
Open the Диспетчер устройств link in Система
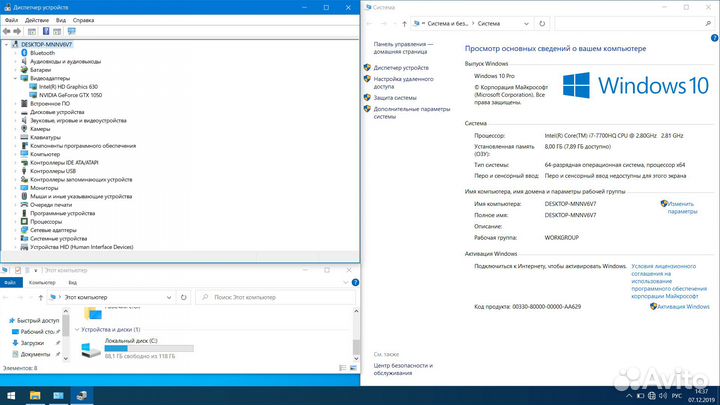[401, 68]
